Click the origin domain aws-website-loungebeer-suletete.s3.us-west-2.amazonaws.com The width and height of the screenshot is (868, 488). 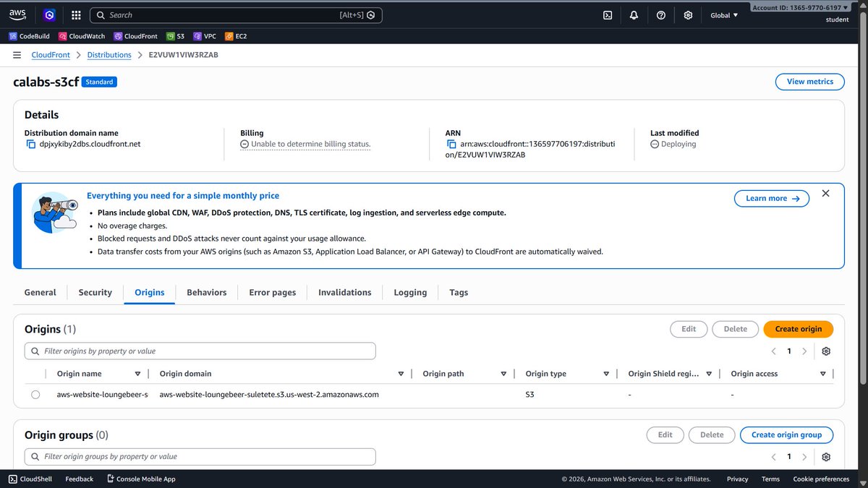269,395
